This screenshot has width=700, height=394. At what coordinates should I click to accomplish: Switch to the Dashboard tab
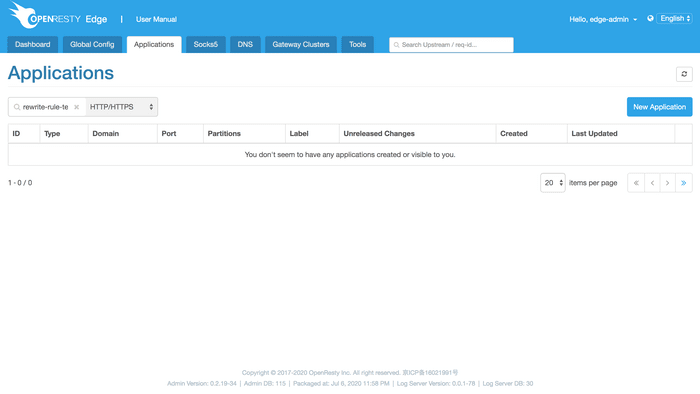click(33, 45)
